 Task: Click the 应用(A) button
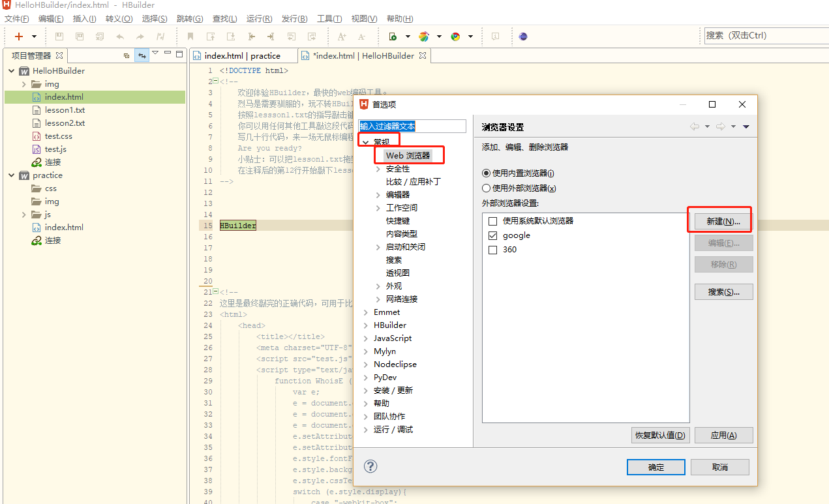[723, 435]
